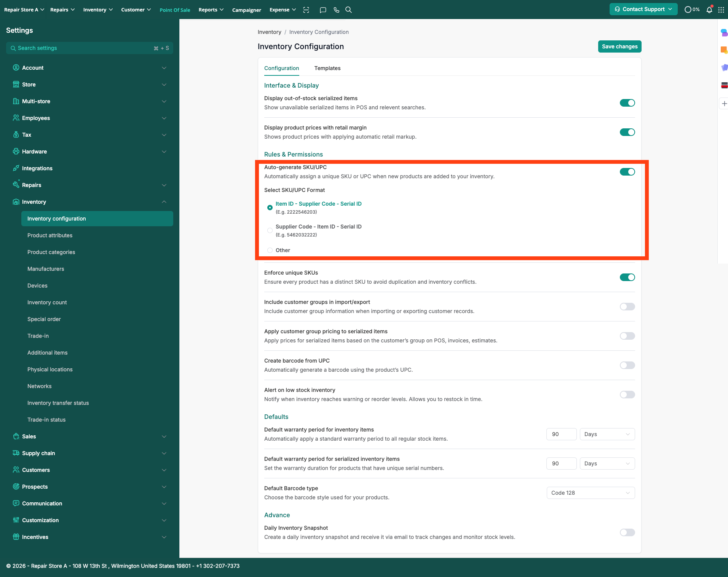Click the plus icon in right sidebar

click(724, 104)
